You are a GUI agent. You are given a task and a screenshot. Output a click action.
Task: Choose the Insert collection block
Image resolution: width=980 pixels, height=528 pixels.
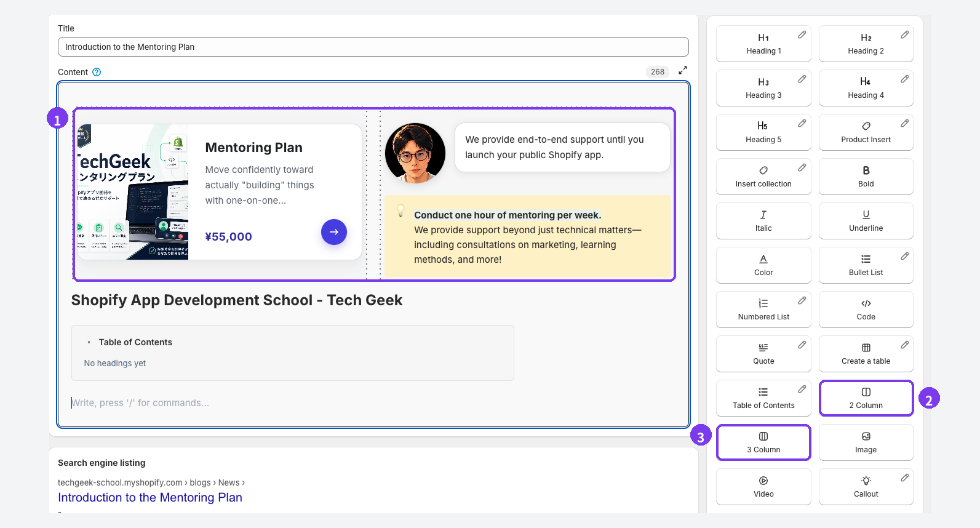click(x=763, y=177)
